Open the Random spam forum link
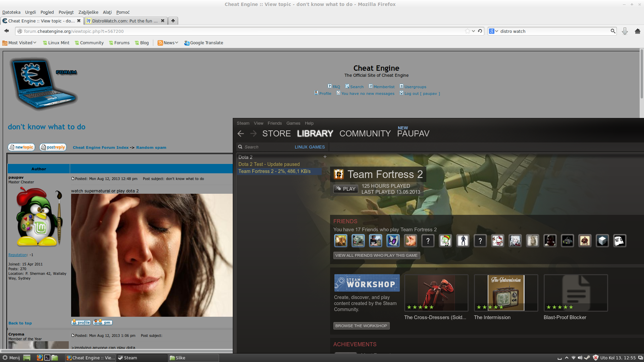The height and width of the screenshot is (362, 644). coord(151,147)
